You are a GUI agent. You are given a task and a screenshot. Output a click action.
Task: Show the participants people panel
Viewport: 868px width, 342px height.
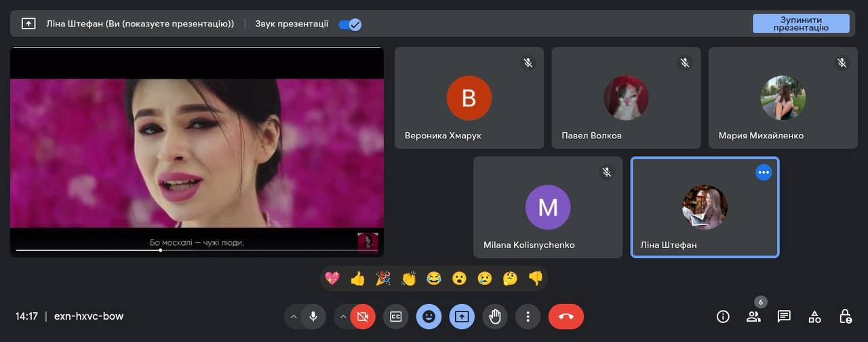pos(753,316)
